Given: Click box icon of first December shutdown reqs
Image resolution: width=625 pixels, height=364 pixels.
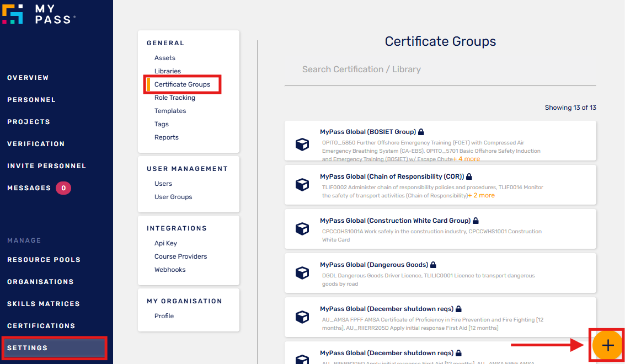Looking at the screenshot, I should pyautogui.click(x=302, y=317).
